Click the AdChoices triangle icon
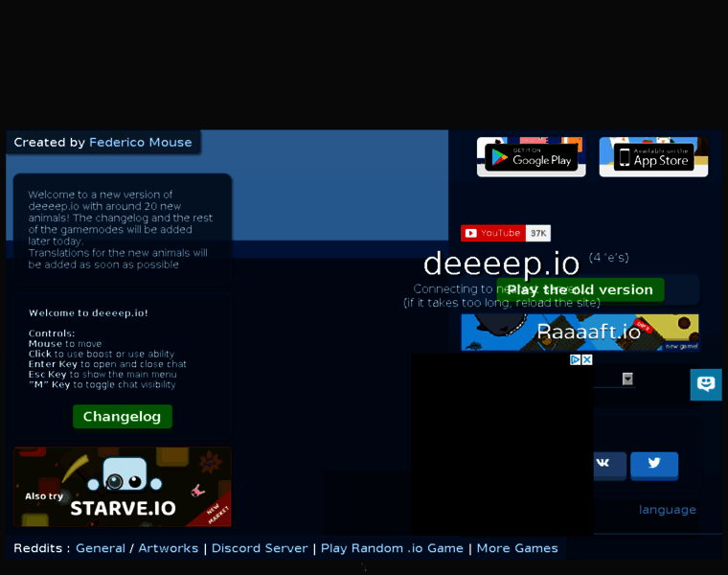 (x=576, y=359)
